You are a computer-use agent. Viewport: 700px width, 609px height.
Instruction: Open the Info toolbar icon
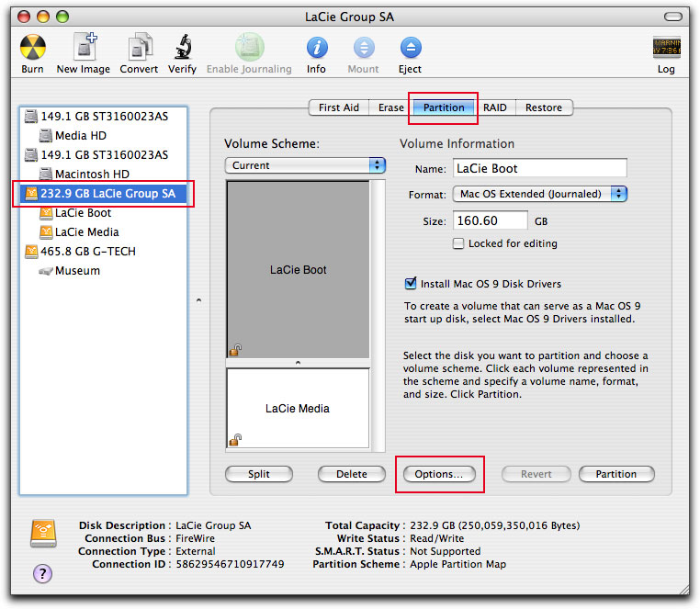point(316,49)
